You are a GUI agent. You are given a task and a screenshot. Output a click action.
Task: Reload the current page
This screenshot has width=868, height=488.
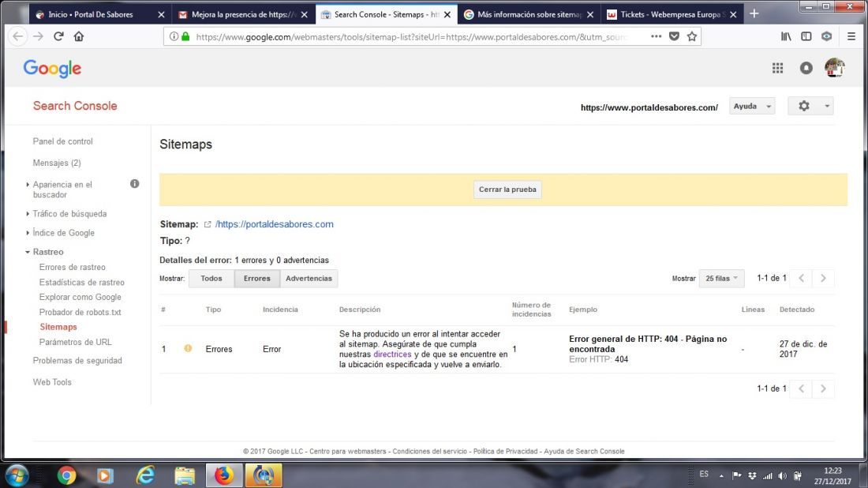coord(58,36)
